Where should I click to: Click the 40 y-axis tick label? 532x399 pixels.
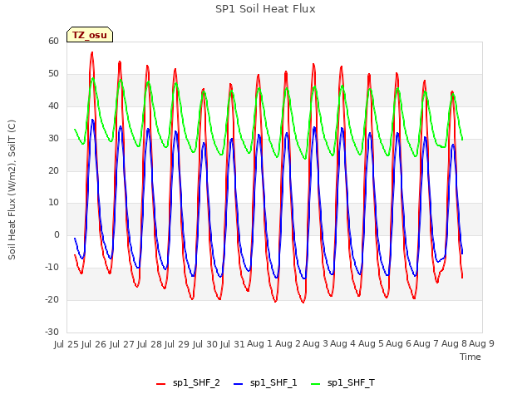(x=53, y=106)
